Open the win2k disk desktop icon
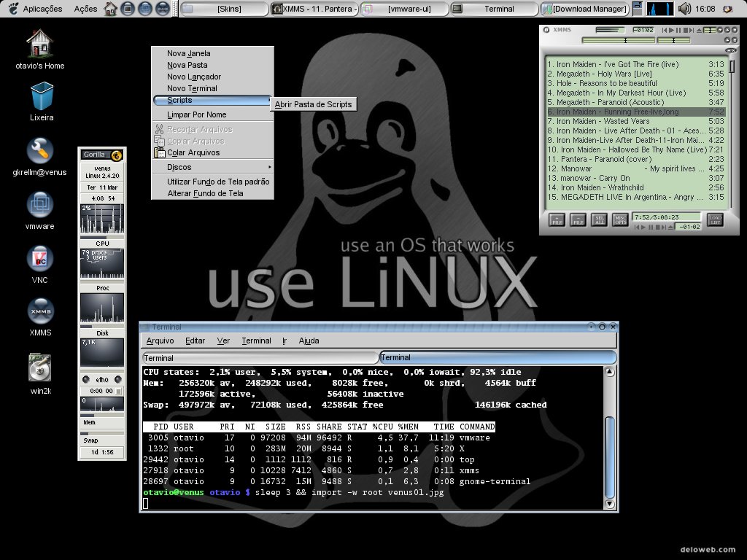Viewport: 747px width, 560px height. click(x=40, y=373)
